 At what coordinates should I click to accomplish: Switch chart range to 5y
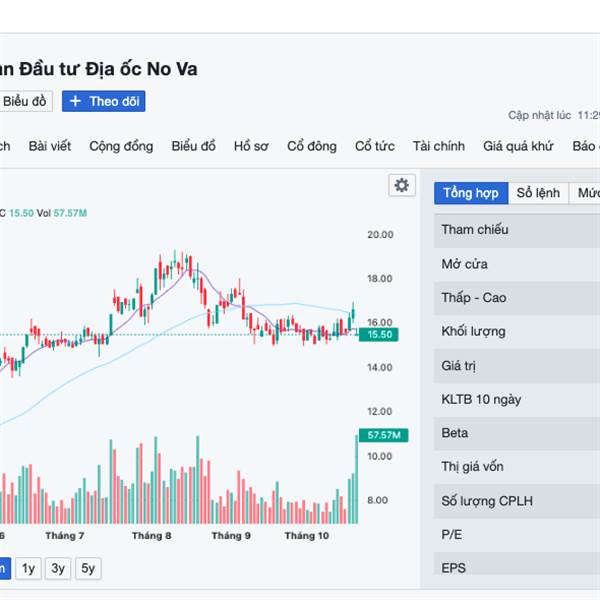click(89, 569)
